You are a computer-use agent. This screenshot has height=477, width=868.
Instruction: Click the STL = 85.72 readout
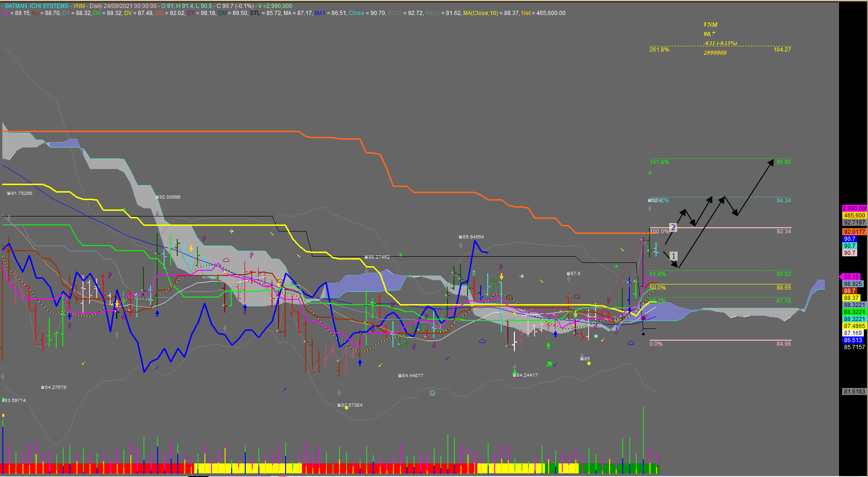click(265, 13)
